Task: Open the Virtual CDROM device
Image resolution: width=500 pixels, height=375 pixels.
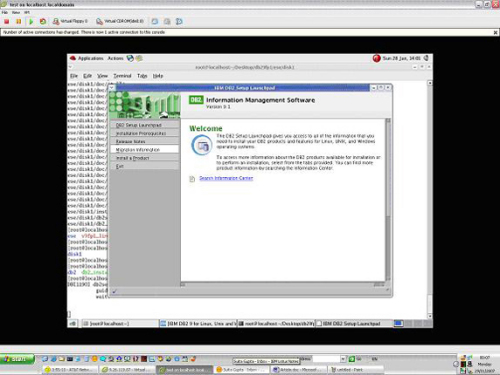Action: [x=120, y=21]
